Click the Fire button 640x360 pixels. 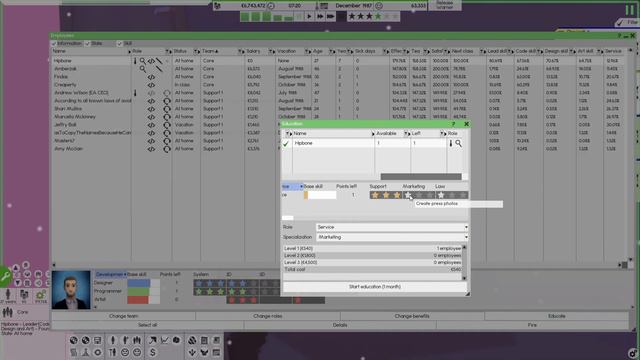tap(532, 325)
